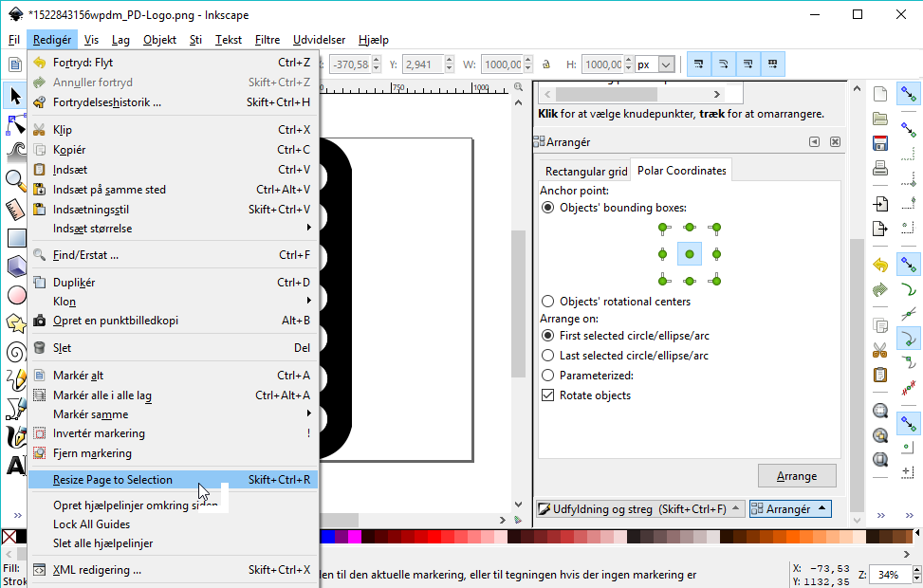Select Last selected circle/ellipse/arc option
Viewport: 923px width, 588px height.
click(x=548, y=356)
